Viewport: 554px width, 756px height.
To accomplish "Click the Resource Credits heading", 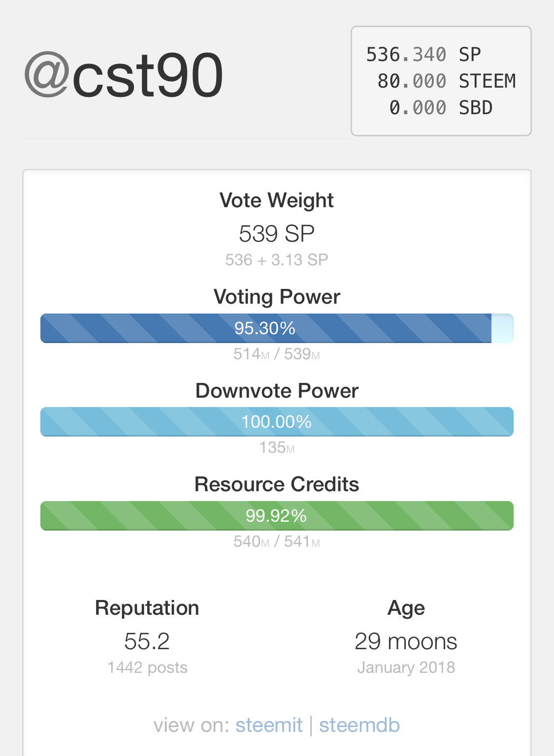I will point(277,484).
